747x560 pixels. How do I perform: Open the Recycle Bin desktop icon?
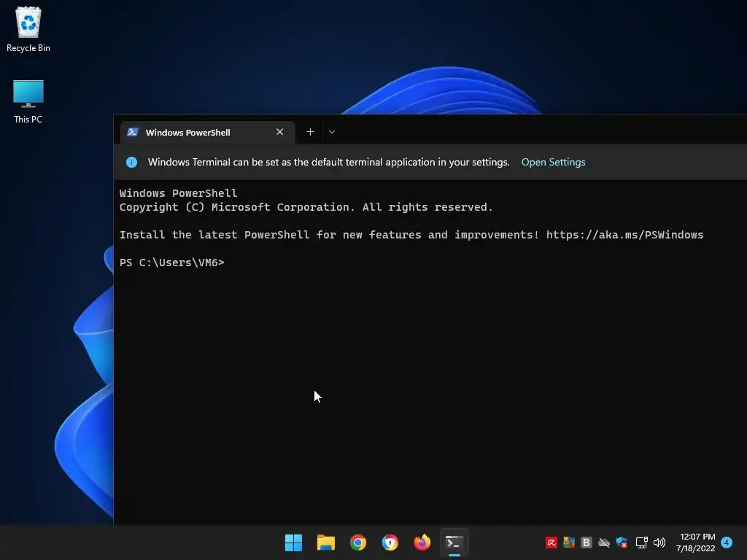pos(28,29)
